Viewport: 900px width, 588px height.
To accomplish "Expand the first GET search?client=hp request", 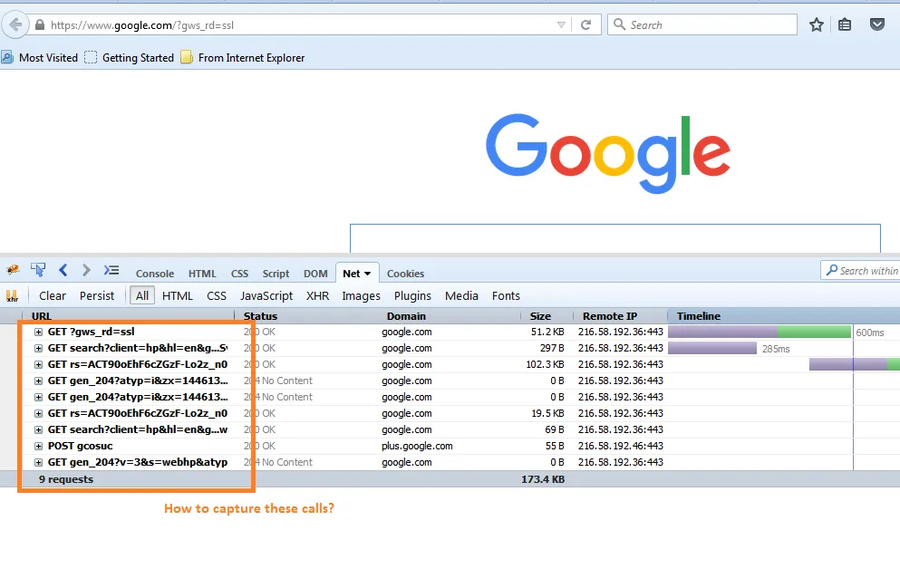I will click(38, 348).
